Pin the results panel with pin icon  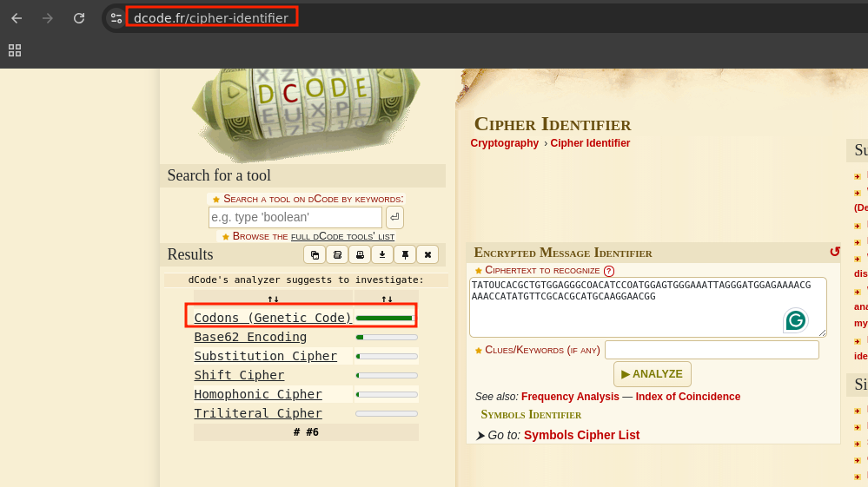coord(405,255)
